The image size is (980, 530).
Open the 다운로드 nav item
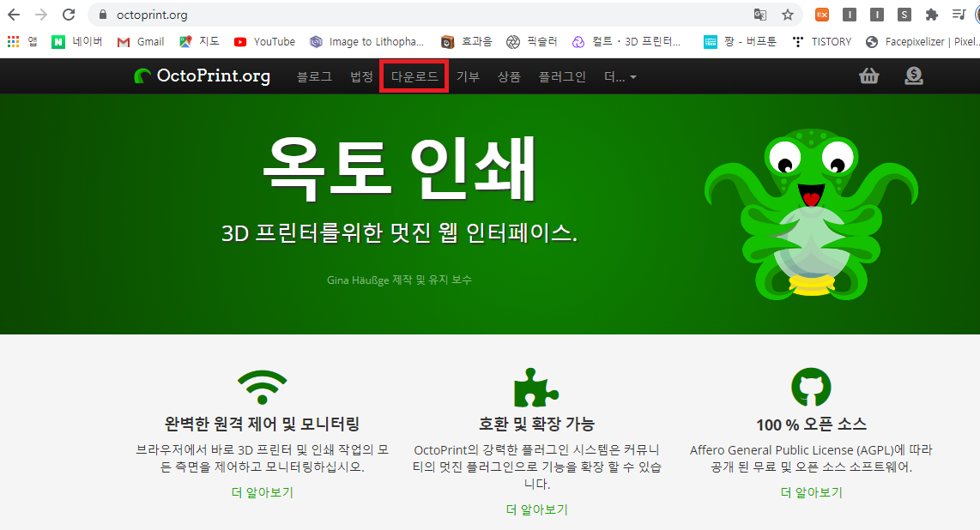pos(414,77)
